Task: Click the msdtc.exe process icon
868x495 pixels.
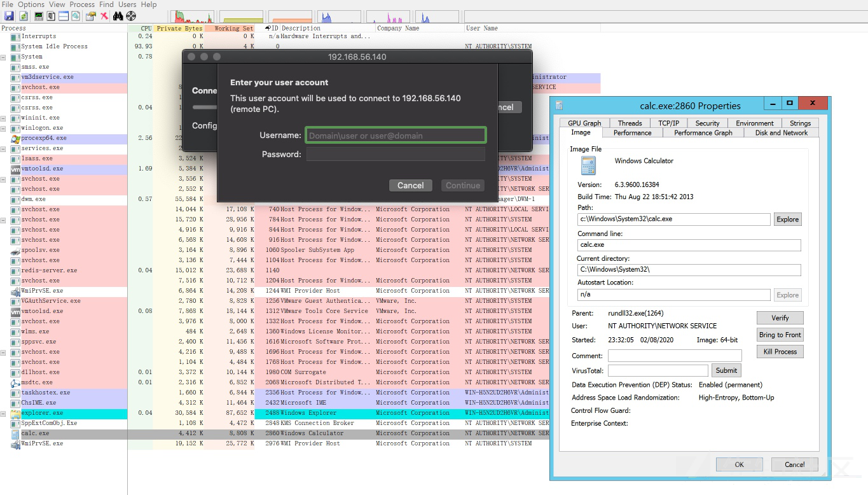Action: coord(15,382)
